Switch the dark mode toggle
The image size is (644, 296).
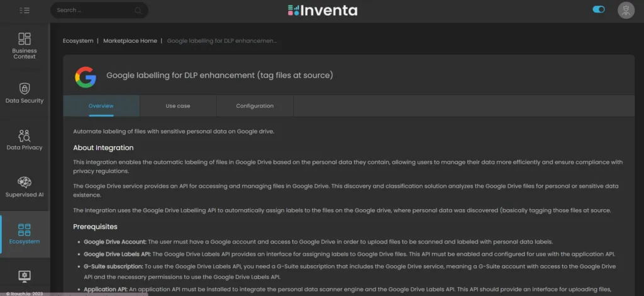(599, 9)
